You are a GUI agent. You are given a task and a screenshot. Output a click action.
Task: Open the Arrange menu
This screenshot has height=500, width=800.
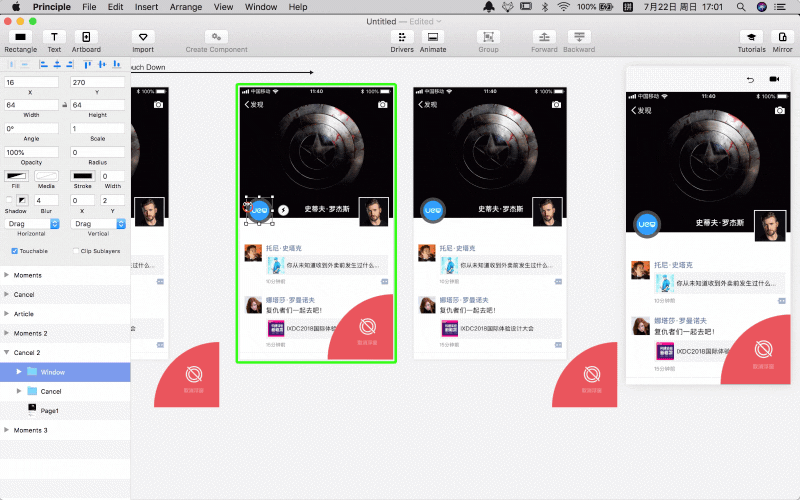click(x=186, y=7)
